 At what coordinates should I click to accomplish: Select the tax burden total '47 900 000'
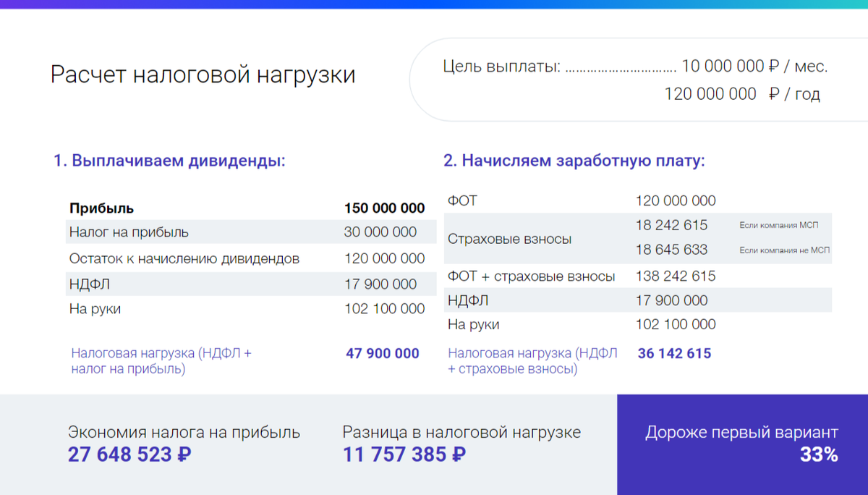[383, 354]
